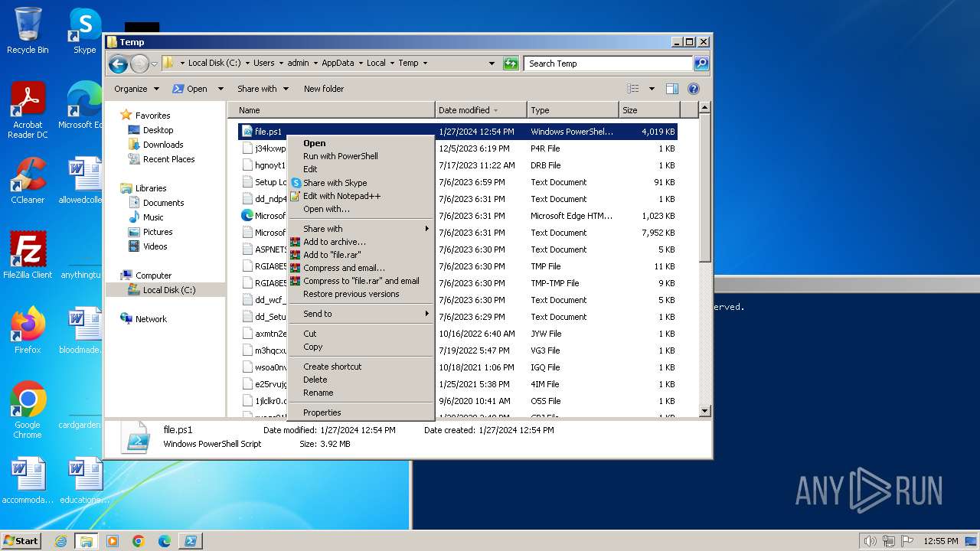
Task: Click the Search Temp input field
Action: (x=609, y=64)
